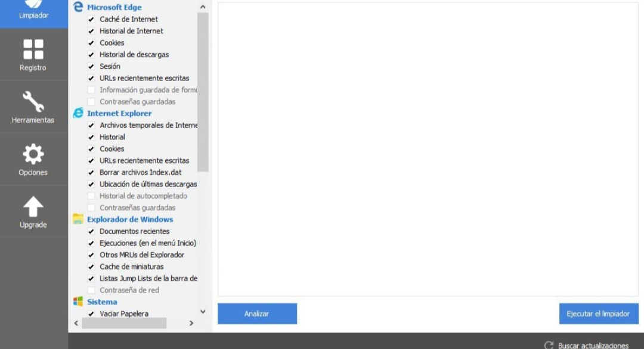Viewport: 644px width, 349px height.
Task: Open the Herramientas wrench icon
Action: [x=33, y=101]
